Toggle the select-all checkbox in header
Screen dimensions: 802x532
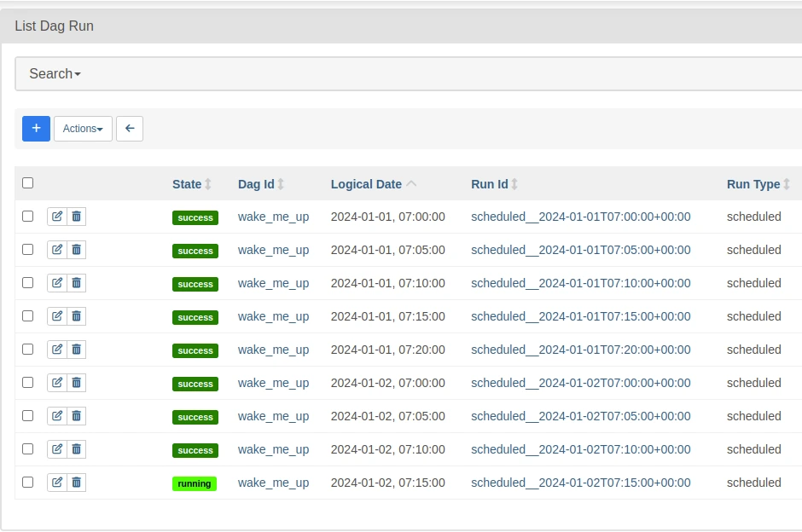click(27, 183)
